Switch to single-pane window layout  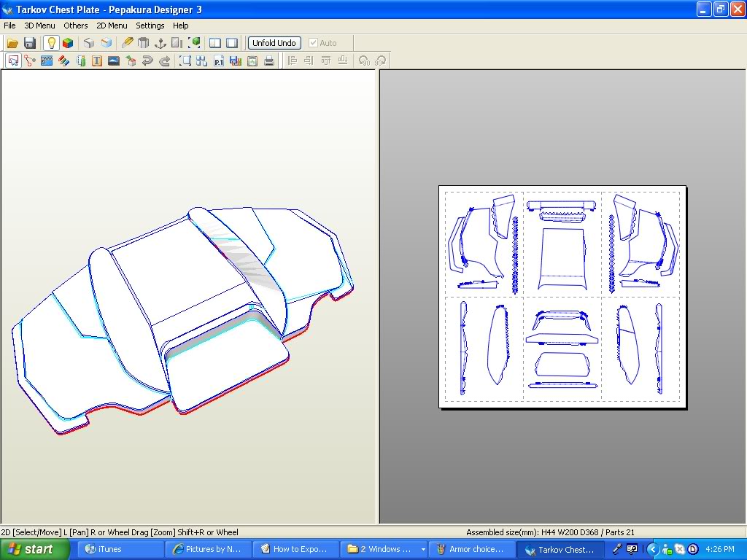232,43
